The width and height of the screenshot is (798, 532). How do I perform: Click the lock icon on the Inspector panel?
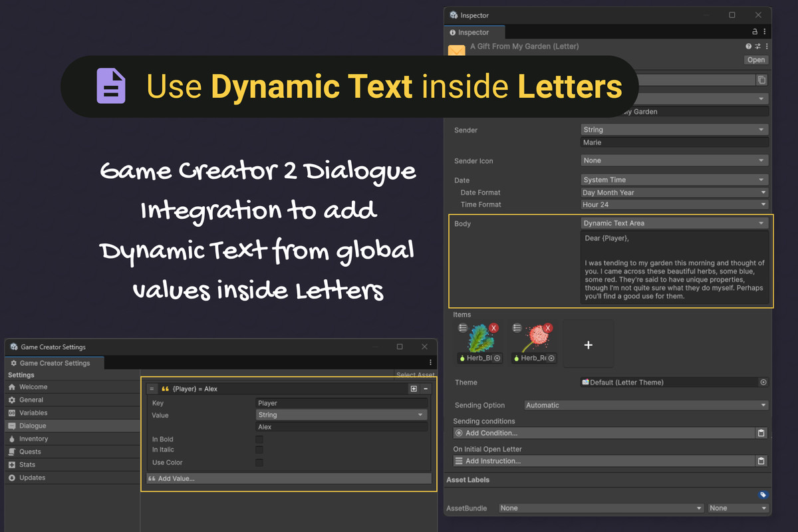coord(754,31)
